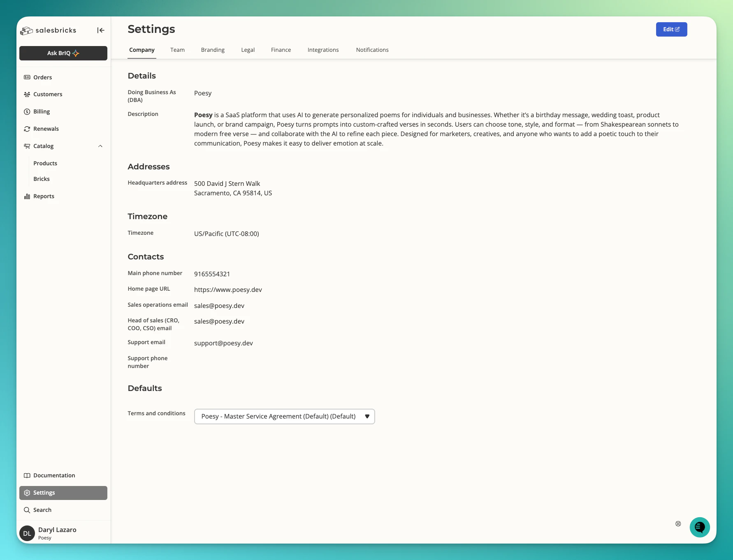Select the Notifications tab
The height and width of the screenshot is (560, 733).
point(372,50)
